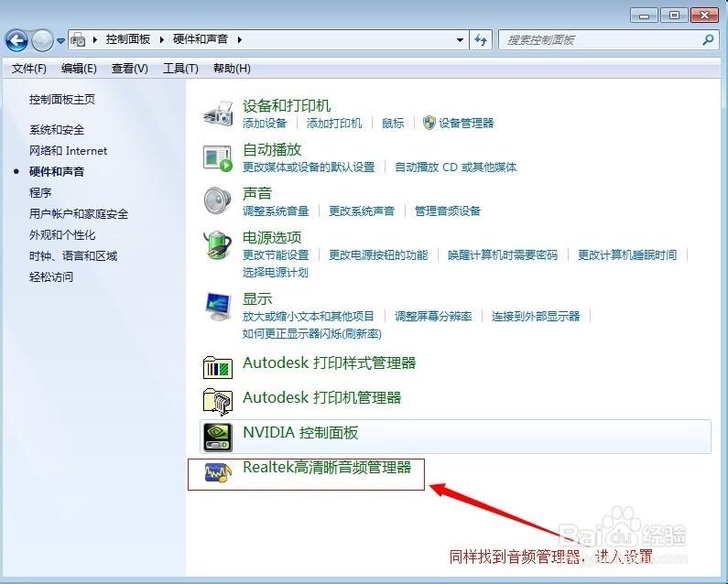Click the Power Options battery icon

pos(218,244)
